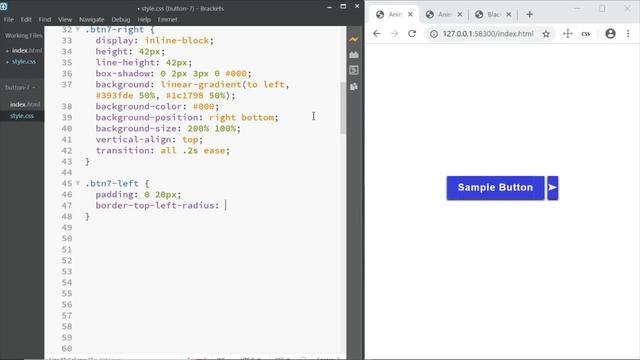Viewport: 640px width, 360px height.
Task: Click the #000 value on background-color line
Action: pos(203,107)
